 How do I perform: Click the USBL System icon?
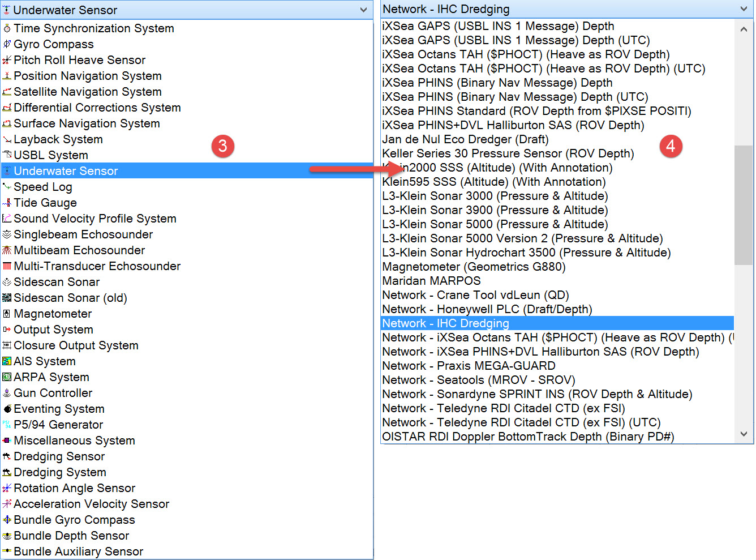7,155
